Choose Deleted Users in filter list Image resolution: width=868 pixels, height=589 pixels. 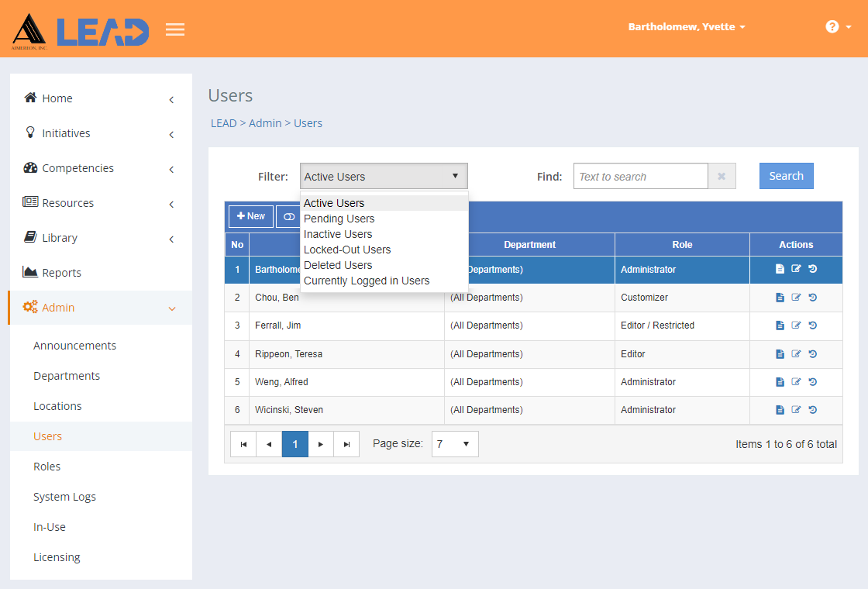pos(384,265)
